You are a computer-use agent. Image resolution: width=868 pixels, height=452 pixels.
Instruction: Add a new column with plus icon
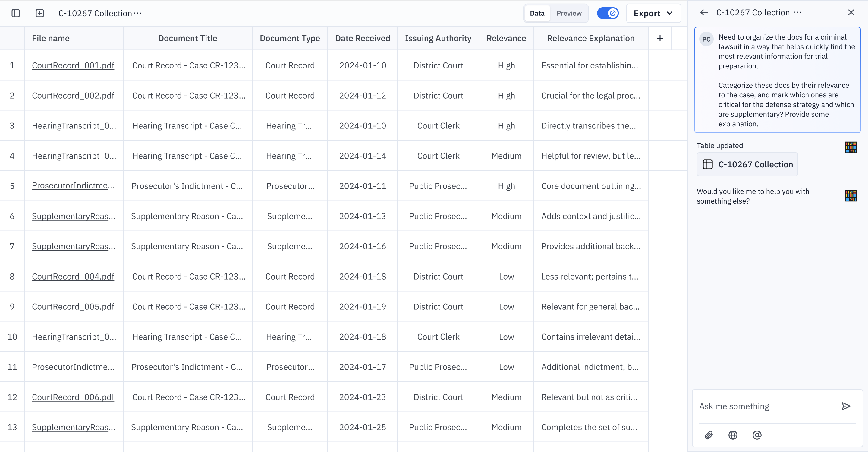click(660, 38)
